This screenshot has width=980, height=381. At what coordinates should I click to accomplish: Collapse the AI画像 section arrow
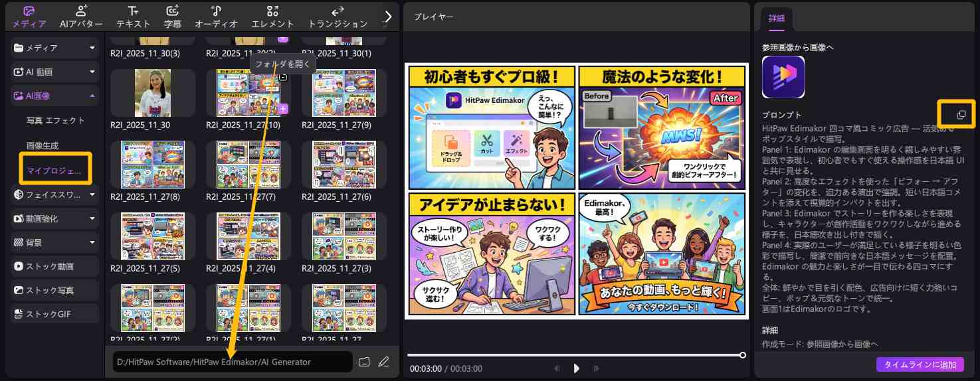point(92,96)
